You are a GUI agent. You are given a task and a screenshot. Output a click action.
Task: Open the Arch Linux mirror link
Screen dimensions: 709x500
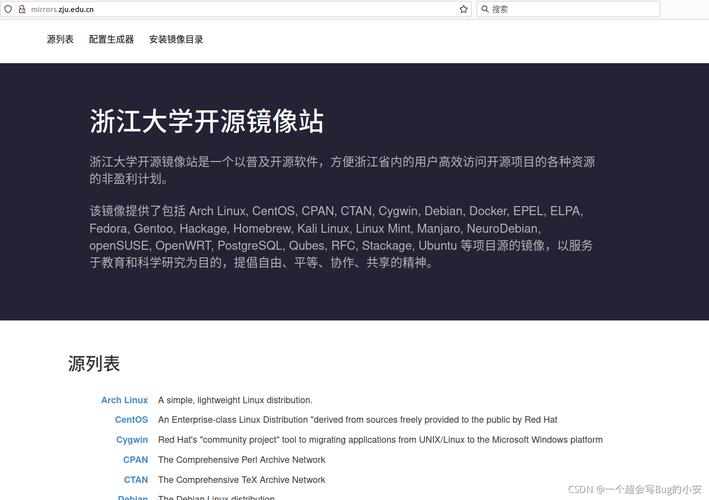[124, 400]
